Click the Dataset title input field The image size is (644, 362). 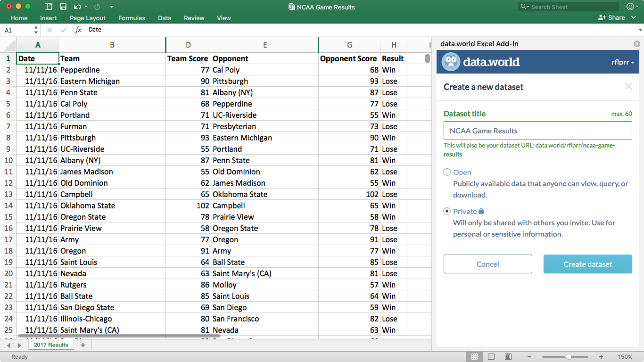[x=537, y=131]
